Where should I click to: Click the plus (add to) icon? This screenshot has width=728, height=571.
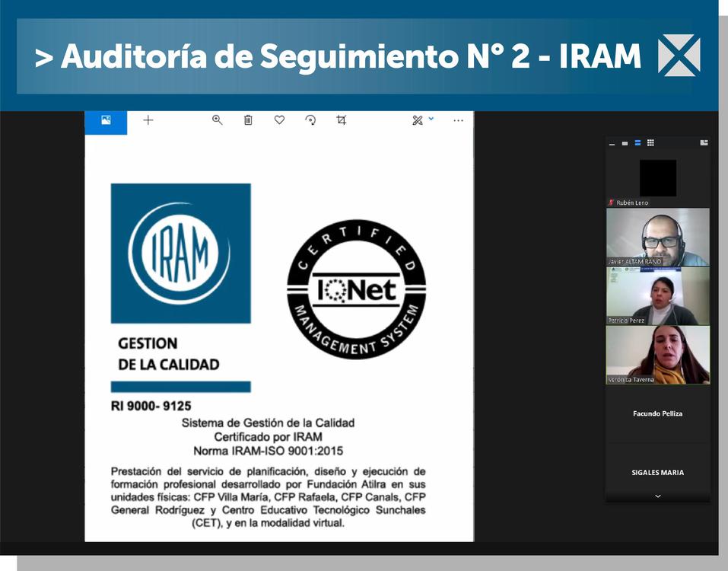click(148, 120)
